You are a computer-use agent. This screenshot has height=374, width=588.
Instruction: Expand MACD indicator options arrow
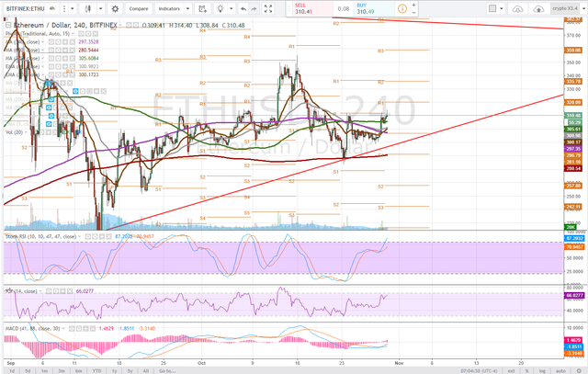click(63, 329)
